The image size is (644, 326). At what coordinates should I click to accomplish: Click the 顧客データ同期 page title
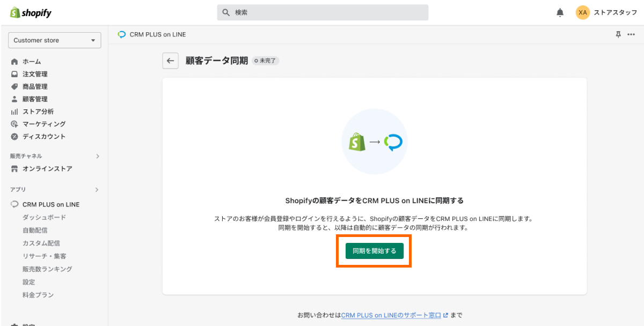(217, 61)
